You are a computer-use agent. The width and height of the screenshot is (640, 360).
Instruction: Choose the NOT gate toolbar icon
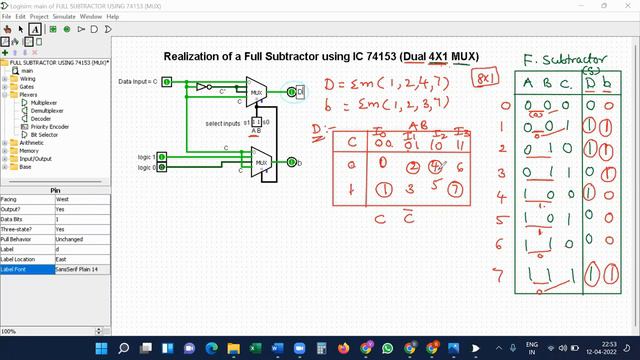click(81, 29)
